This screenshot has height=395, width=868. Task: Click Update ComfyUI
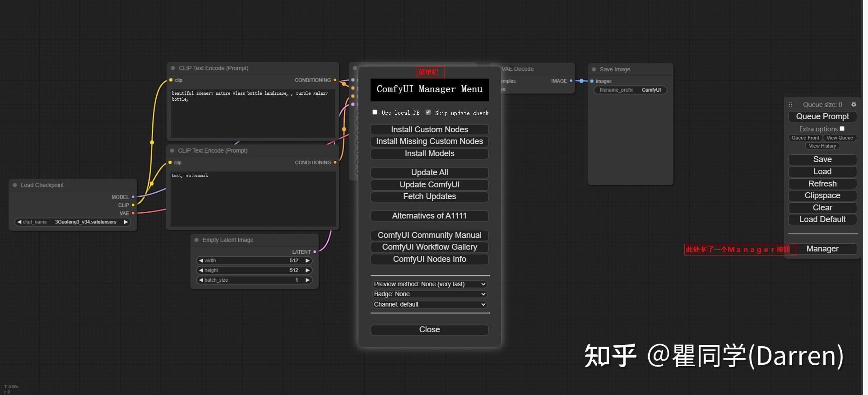click(x=430, y=185)
